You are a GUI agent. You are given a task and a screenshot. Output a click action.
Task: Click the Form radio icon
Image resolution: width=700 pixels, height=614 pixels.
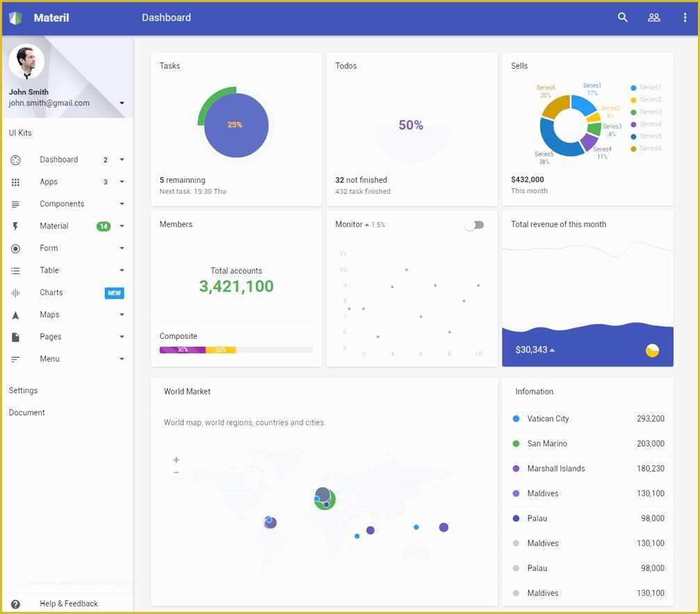tap(15, 249)
